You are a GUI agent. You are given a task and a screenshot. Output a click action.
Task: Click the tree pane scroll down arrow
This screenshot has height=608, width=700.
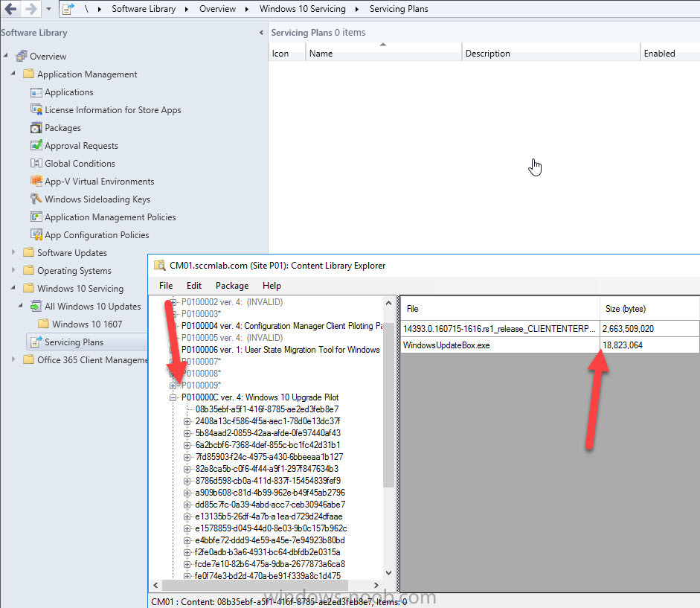[388, 573]
